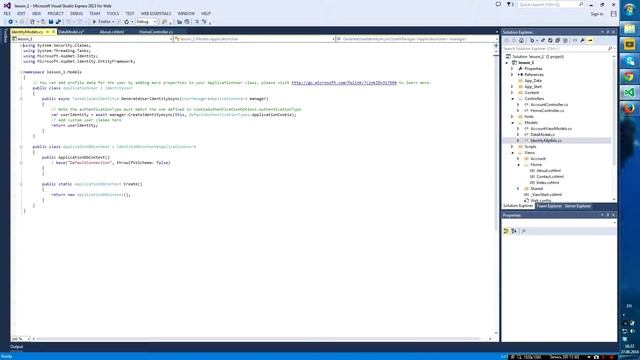Click the Sign in link
This screenshot has width=640, height=360.
(x=596, y=14)
